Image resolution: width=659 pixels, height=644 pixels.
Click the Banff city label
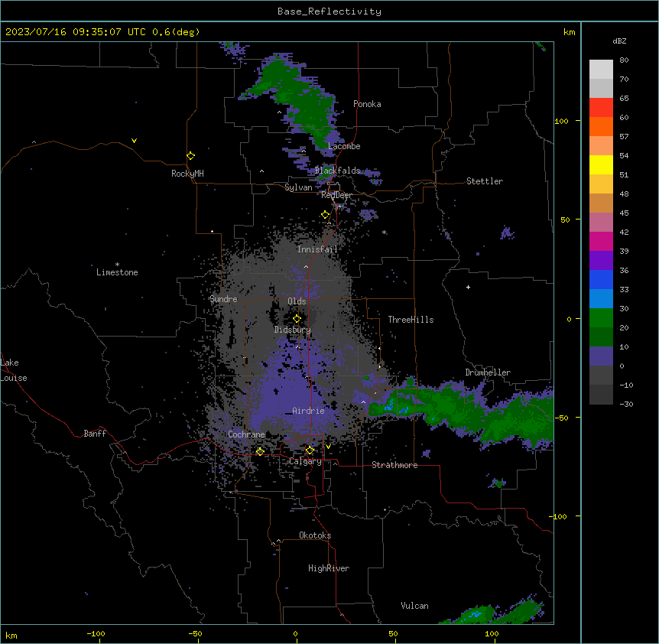click(x=95, y=434)
